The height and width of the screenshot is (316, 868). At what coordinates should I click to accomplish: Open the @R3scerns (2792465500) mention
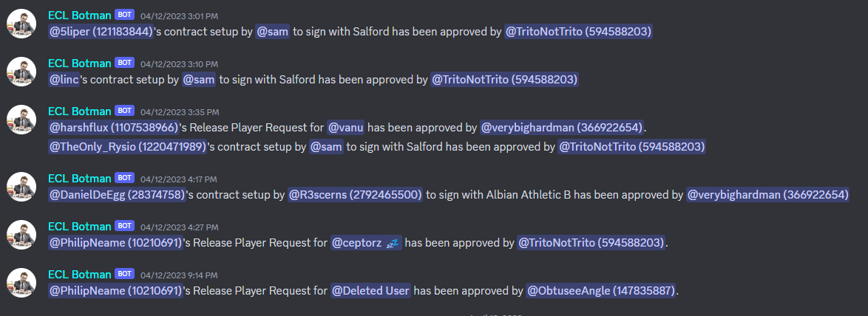[x=356, y=195]
